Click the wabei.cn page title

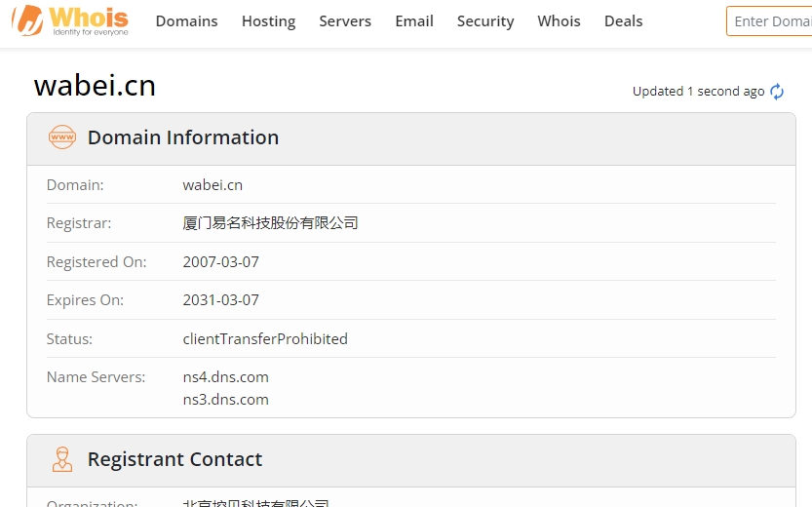click(x=95, y=86)
